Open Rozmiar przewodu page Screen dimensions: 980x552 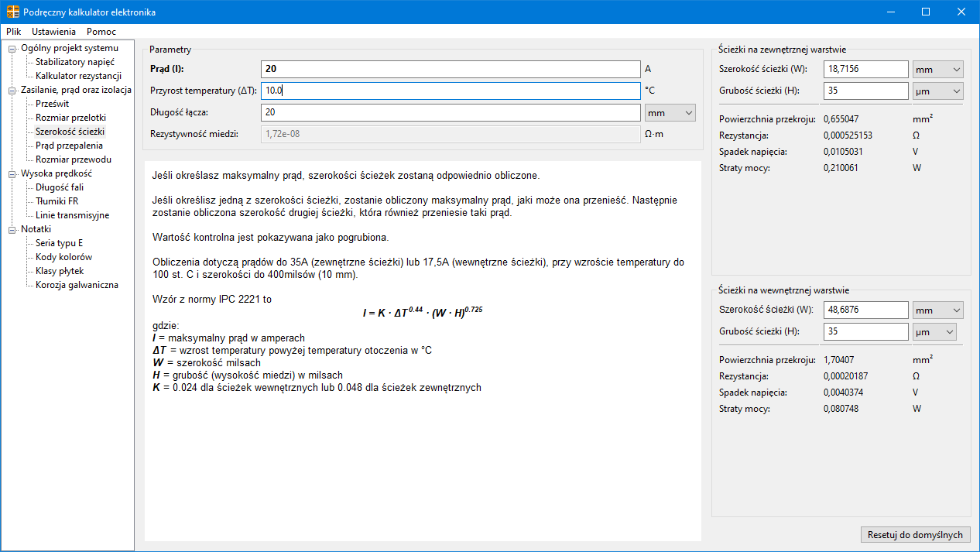[74, 159]
